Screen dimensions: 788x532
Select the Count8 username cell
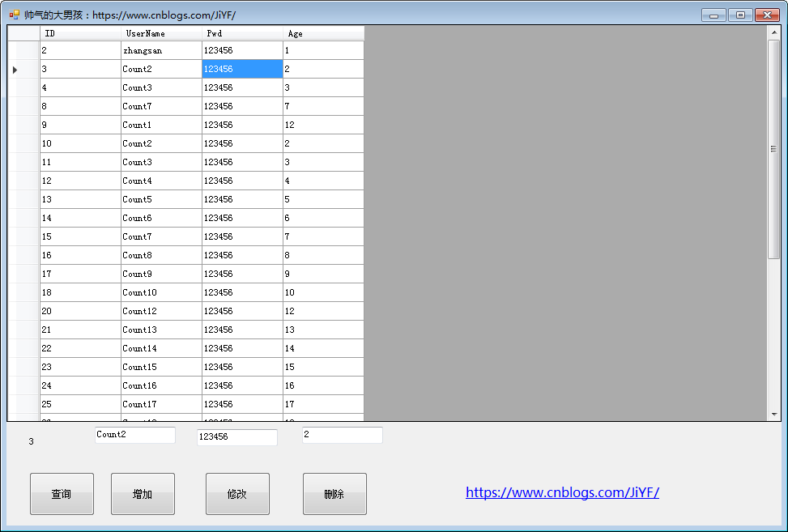(x=161, y=255)
